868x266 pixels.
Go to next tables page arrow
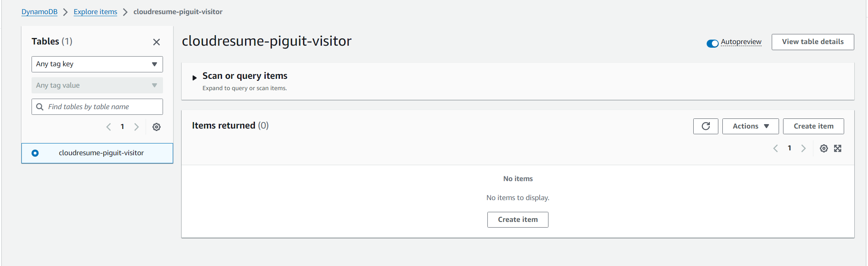click(x=137, y=127)
